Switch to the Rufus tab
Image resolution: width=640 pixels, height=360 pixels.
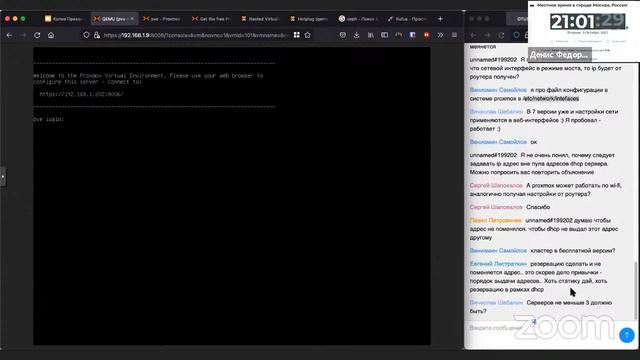pyautogui.click(x=407, y=19)
